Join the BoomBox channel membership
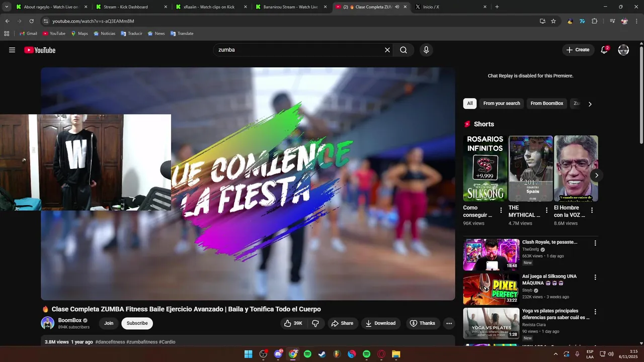Viewport: 644px width, 362px height. [x=109, y=323]
